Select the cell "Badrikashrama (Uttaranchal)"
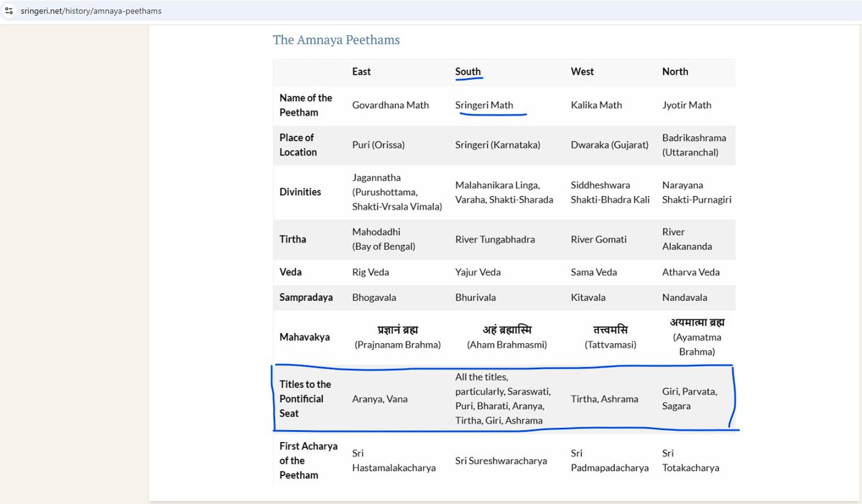 (694, 145)
